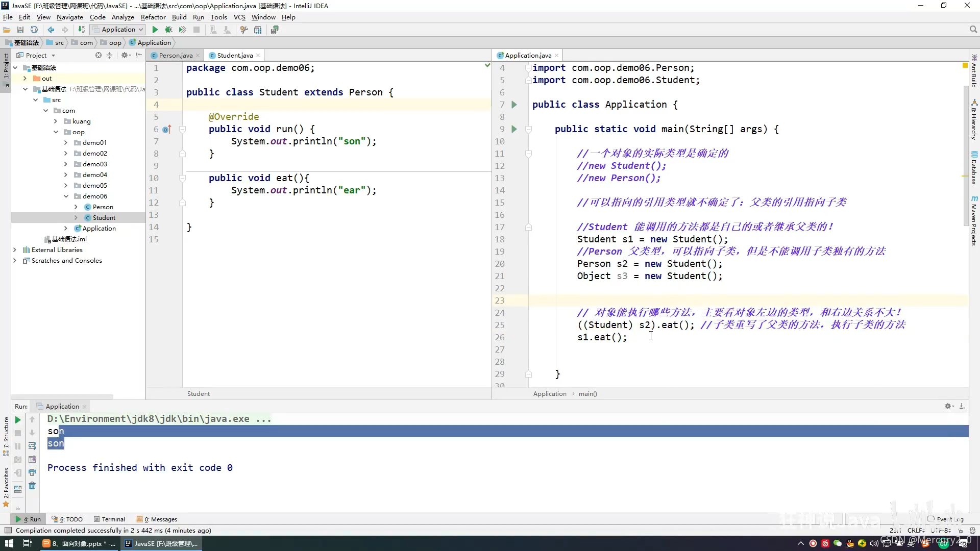Click the src breadcrumb in navigation bar

click(x=55, y=42)
